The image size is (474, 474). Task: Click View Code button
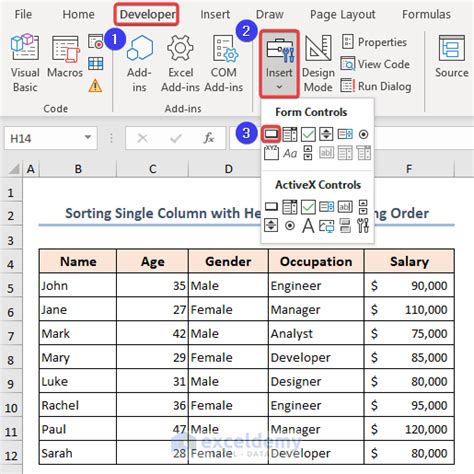coord(375,64)
